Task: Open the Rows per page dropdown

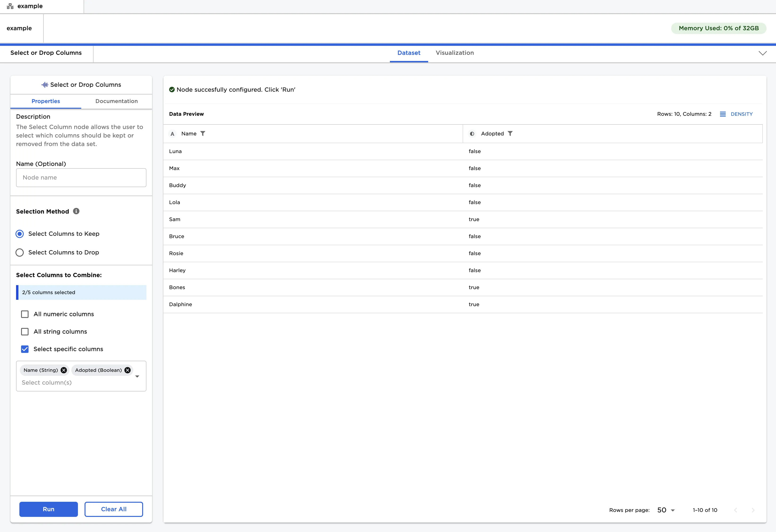Action: [x=665, y=510]
